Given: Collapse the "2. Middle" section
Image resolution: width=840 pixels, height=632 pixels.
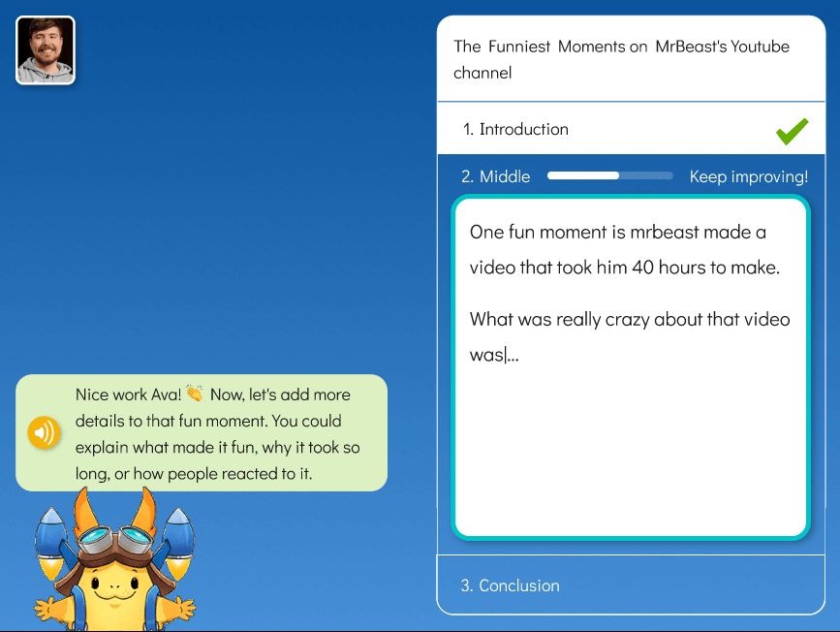Looking at the screenshot, I should coord(496,175).
